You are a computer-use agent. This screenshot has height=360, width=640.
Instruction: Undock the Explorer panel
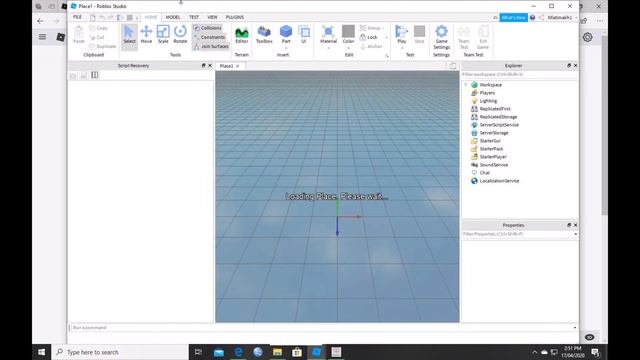(x=569, y=65)
